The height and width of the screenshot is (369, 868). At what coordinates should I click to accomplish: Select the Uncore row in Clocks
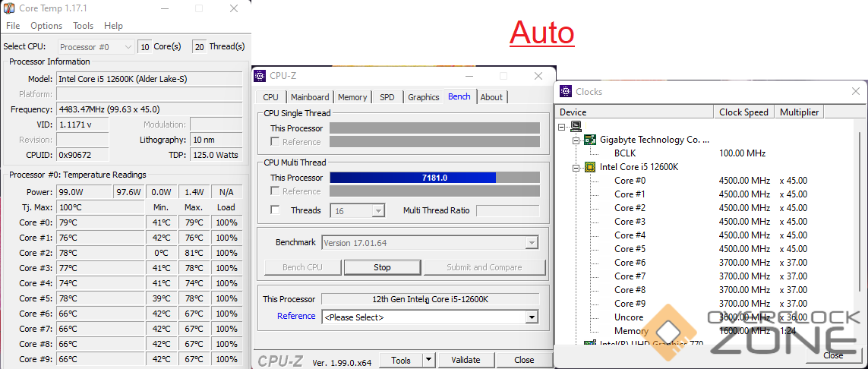629,317
